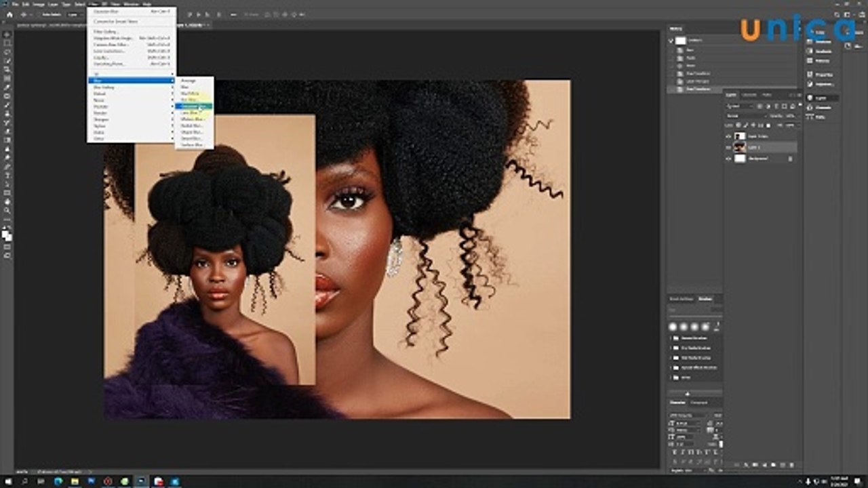Select the Move tool
The height and width of the screenshot is (488, 868).
coord(7,33)
